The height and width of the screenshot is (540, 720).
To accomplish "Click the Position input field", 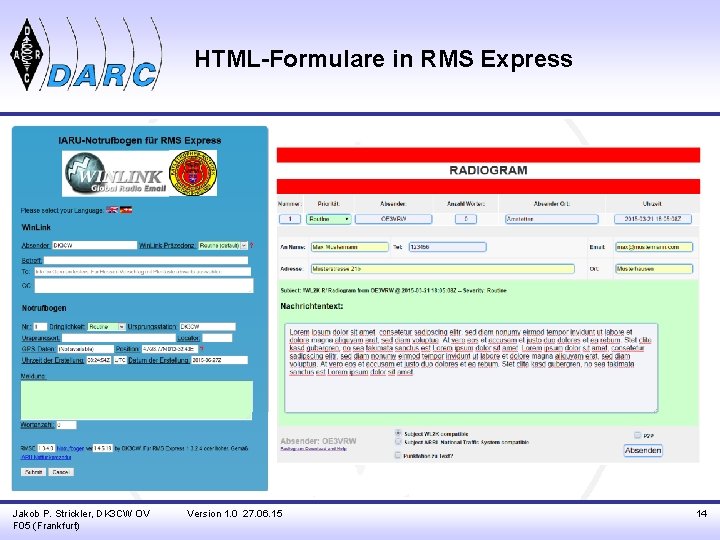I will pyautogui.click(x=169, y=349).
